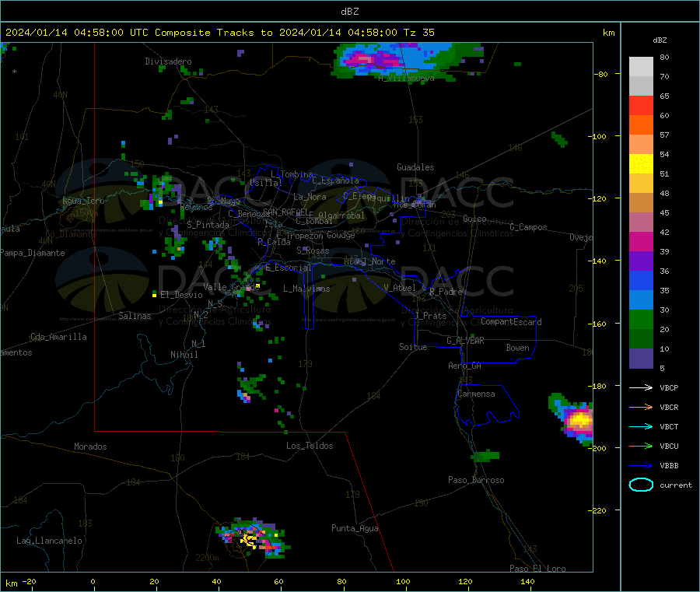Click the L_Malvinas location label
700x592 pixels.
click(306, 289)
